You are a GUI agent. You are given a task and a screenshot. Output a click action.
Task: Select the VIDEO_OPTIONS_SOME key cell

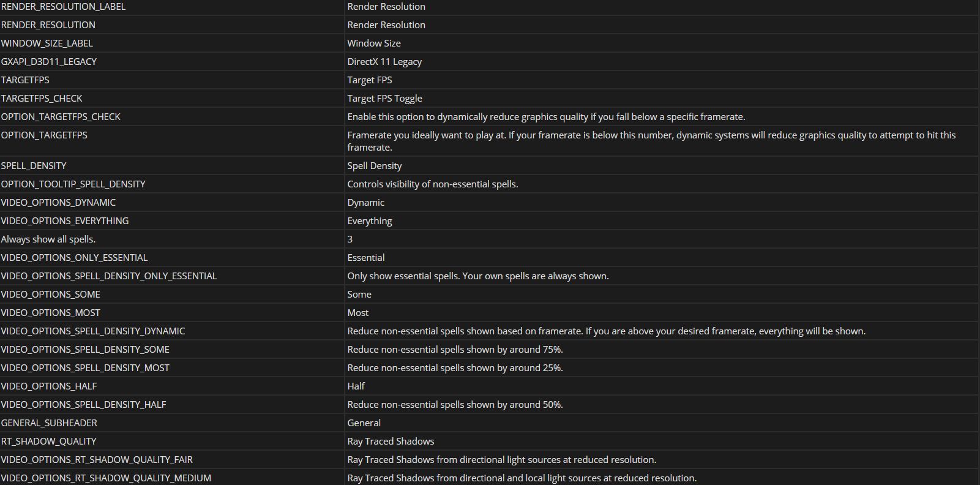51,295
